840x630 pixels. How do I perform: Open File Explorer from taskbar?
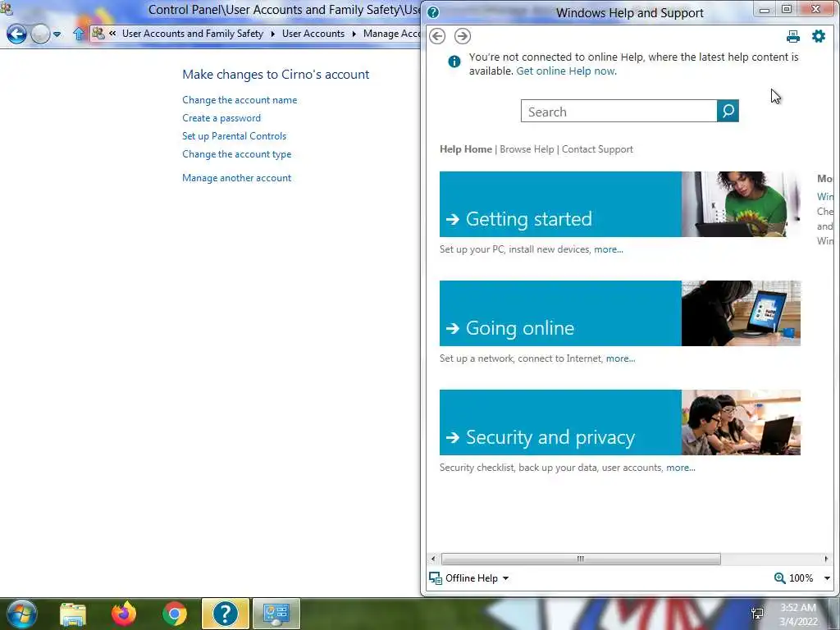point(73,614)
